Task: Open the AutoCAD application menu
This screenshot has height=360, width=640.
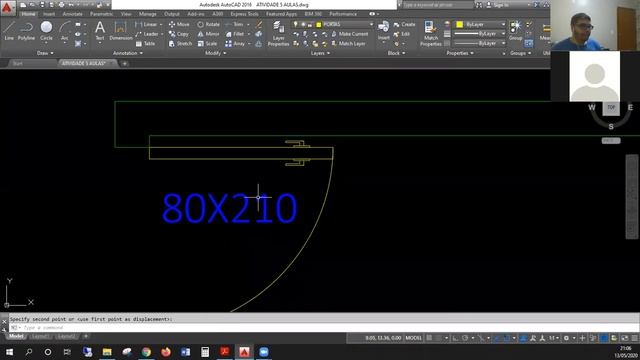Action: [7, 7]
